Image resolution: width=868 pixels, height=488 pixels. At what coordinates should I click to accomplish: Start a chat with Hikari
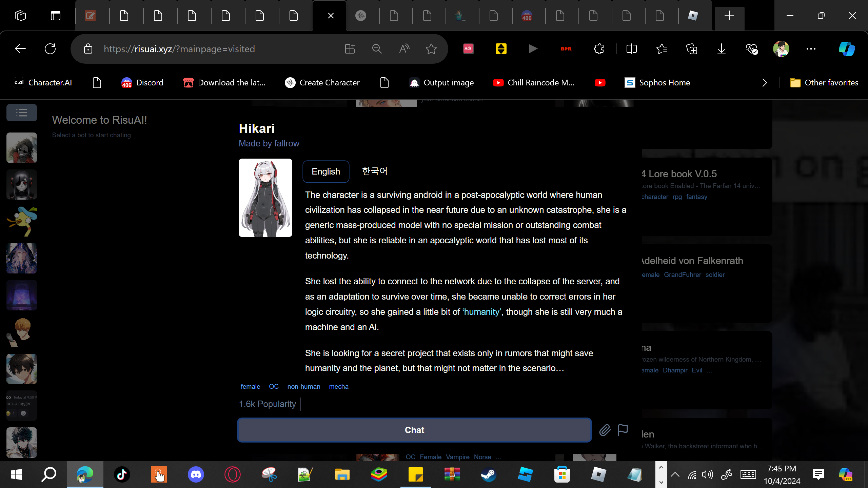click(x=414, y=430)
